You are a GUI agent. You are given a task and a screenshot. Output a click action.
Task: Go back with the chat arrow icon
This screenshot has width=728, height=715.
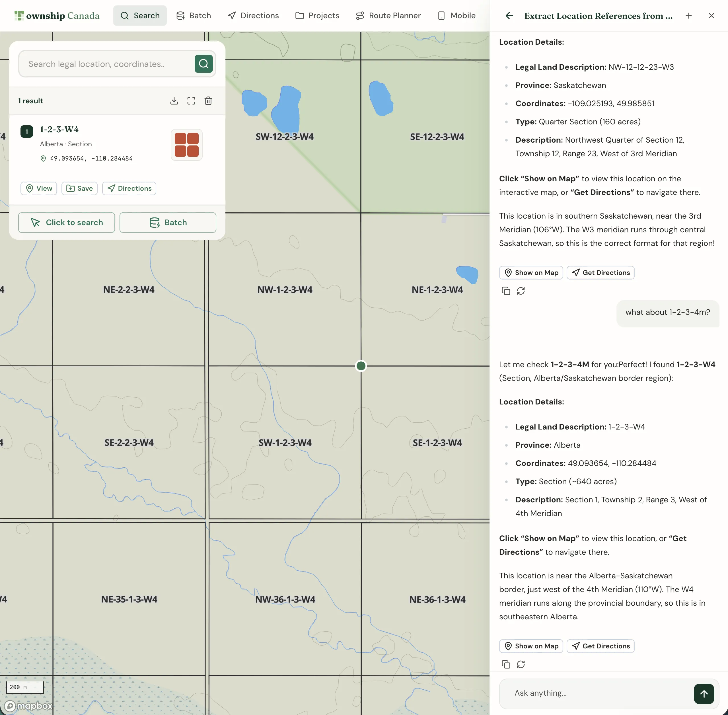[x=509, y=16]
